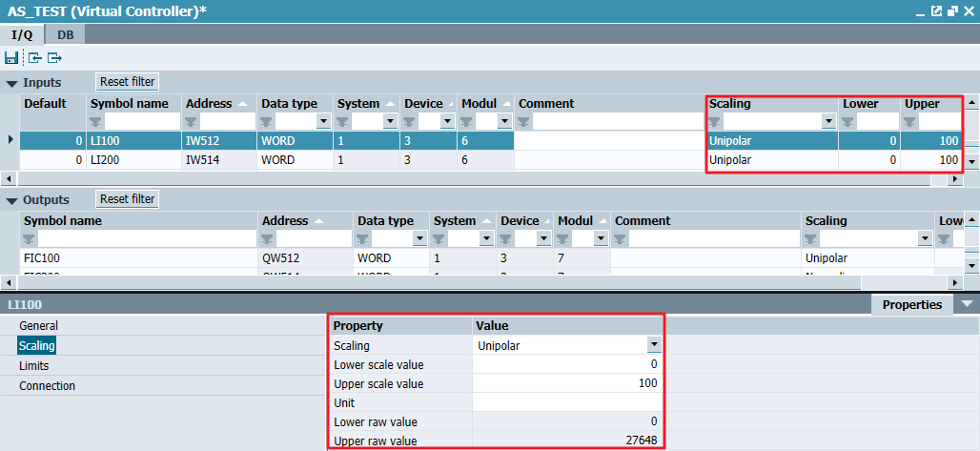Click Inputs Default column header
Image resolution: width=980 pixels, height=451 pixels.
click(53, 104)
